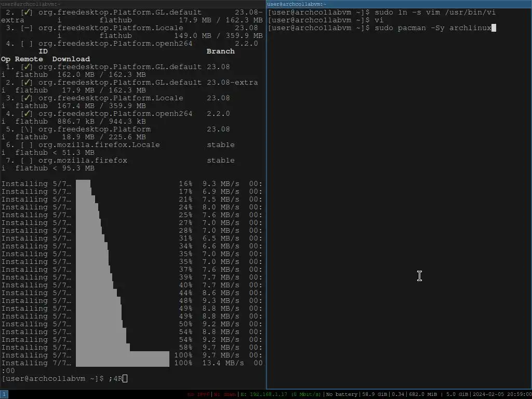The width and height of the screenshot is (532, 399).
Task: Click the '886.7 kB / 944.3 kB' download size
Action: point(101,122)
